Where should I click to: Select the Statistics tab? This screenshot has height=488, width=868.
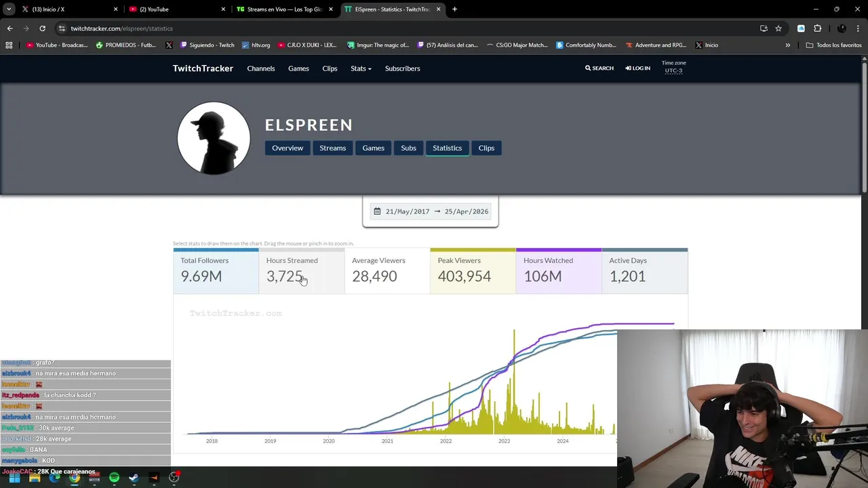click(447, 148)
